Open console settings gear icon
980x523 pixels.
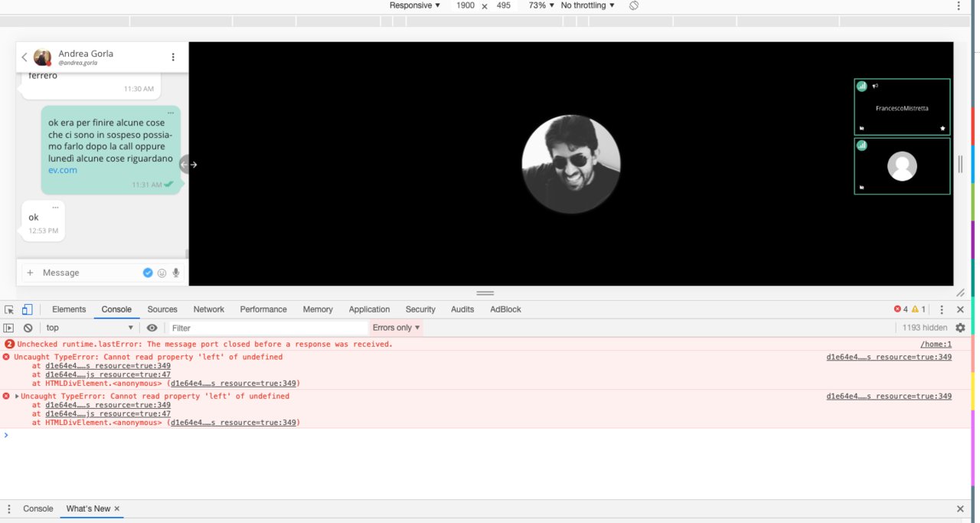[x=960, y=328]
